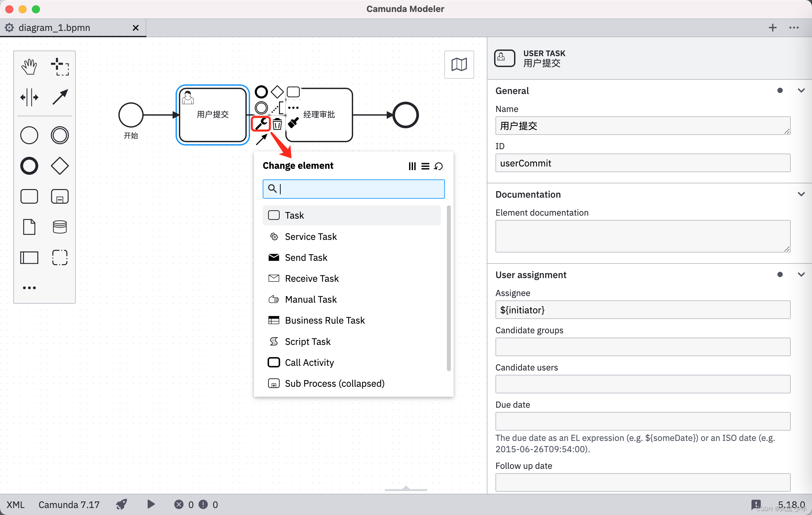Append intermediate event from context pad
This screenshot has height=515, width=812.
(x=261, y=108)
